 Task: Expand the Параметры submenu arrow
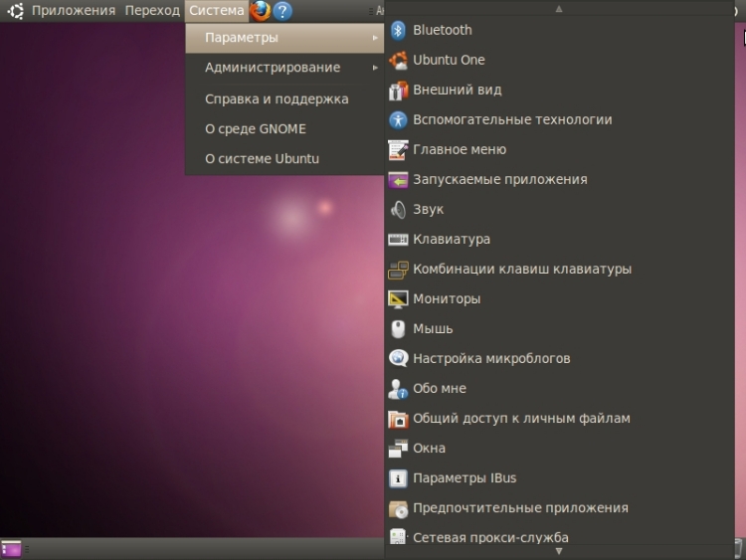click(x=375, y=38)
